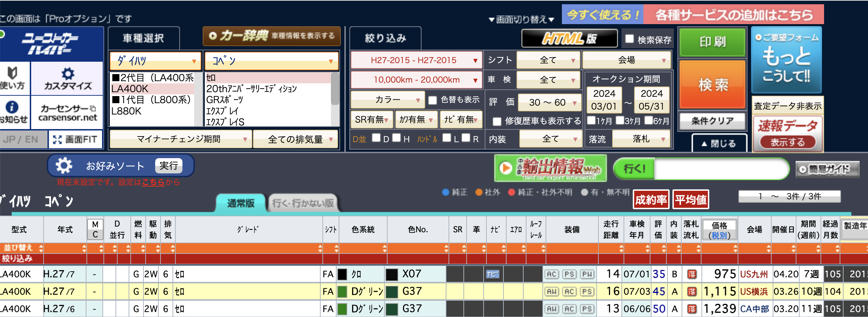The height and width of the screenshot is (317, 868).
Task: Select the 通常版 tab
Action: coord(241,203)
